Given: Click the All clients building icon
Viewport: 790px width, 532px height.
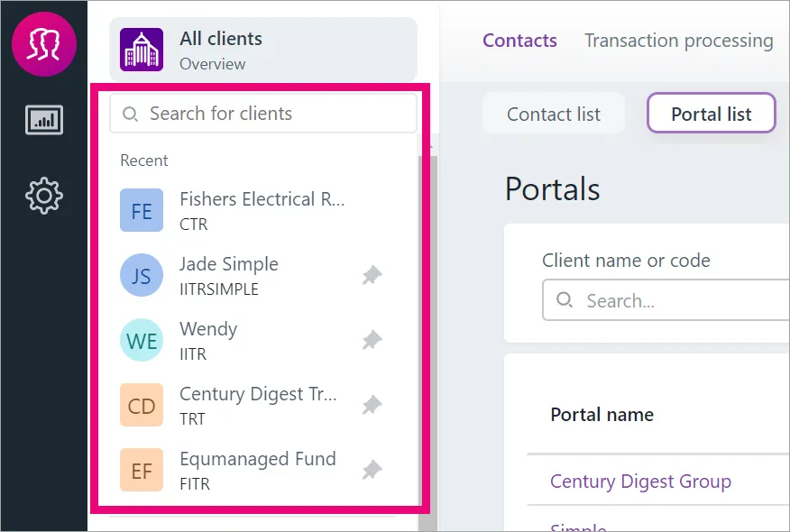Looking at the screenshot, I should click(x=142, y=50).
